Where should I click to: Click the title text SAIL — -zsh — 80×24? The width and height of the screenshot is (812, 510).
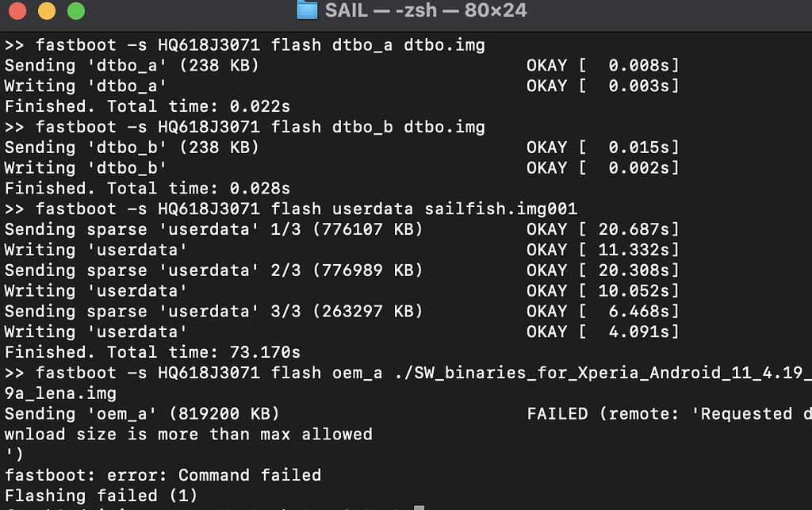click(424, 11)
